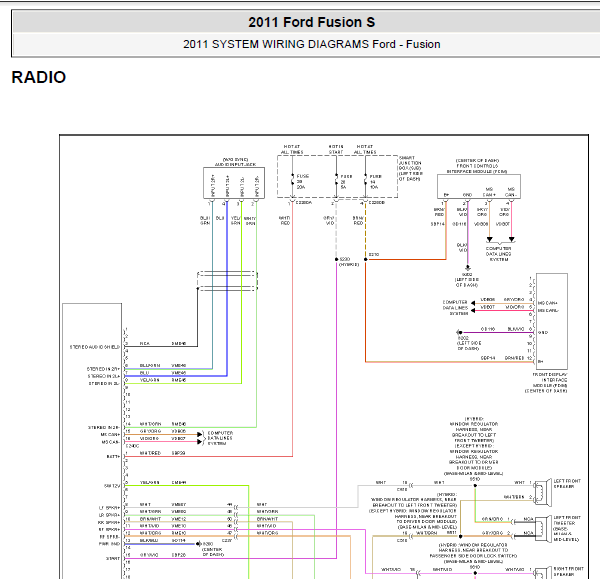
Task: Click the G200 (CENTER OF DASH) ground label
Action: tap(213, 549)
